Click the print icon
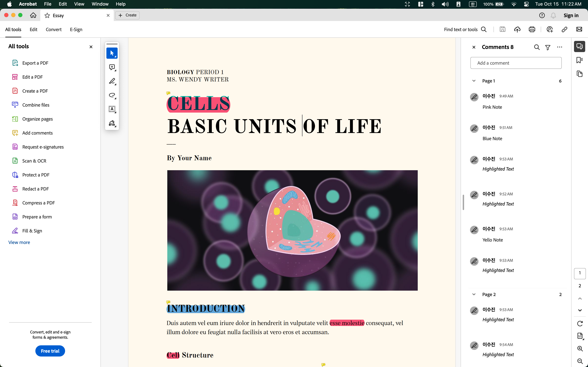The height and width of the screenshot is (367, 588). tap(532, 30)
